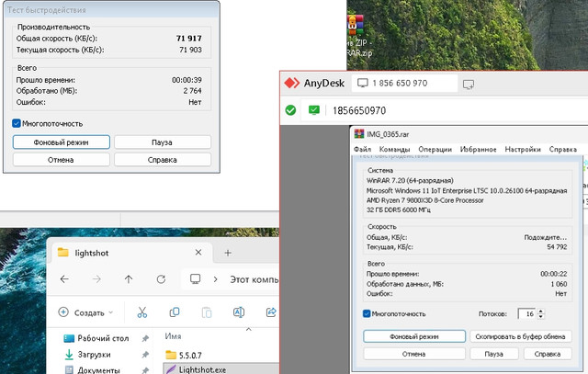Click Этот компьютер breadcrumb in address bar

(254, 279)
